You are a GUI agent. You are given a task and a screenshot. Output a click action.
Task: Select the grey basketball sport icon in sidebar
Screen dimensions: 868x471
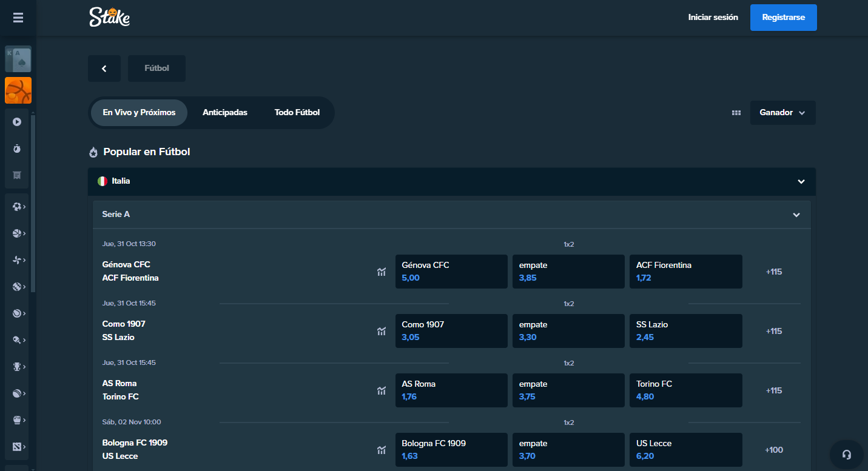(17, 233)
